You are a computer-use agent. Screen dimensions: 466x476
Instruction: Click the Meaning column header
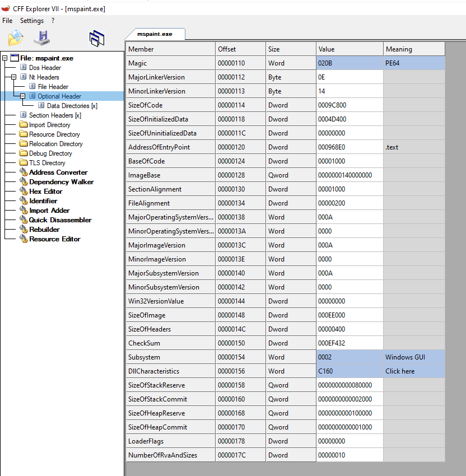pos(414,49)
